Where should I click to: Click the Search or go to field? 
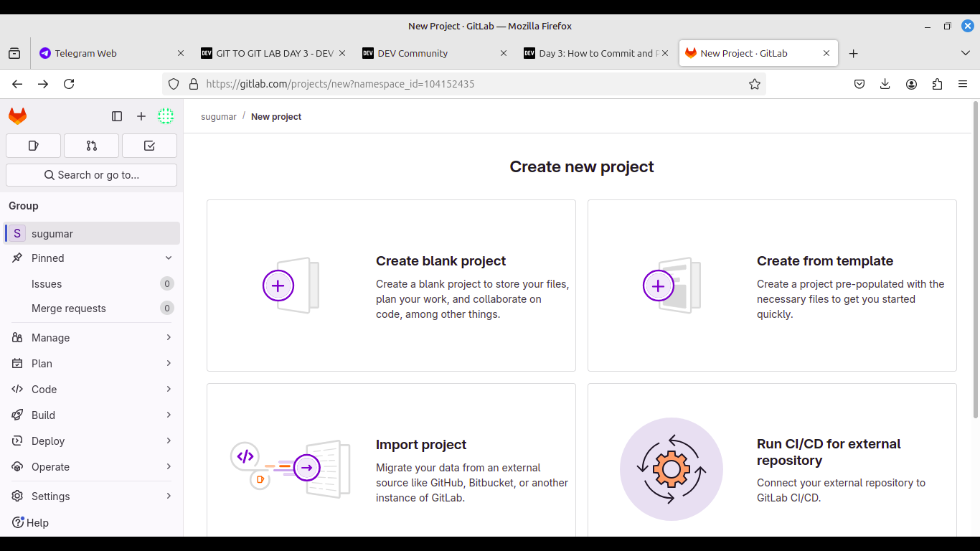[x=91, y=175]
